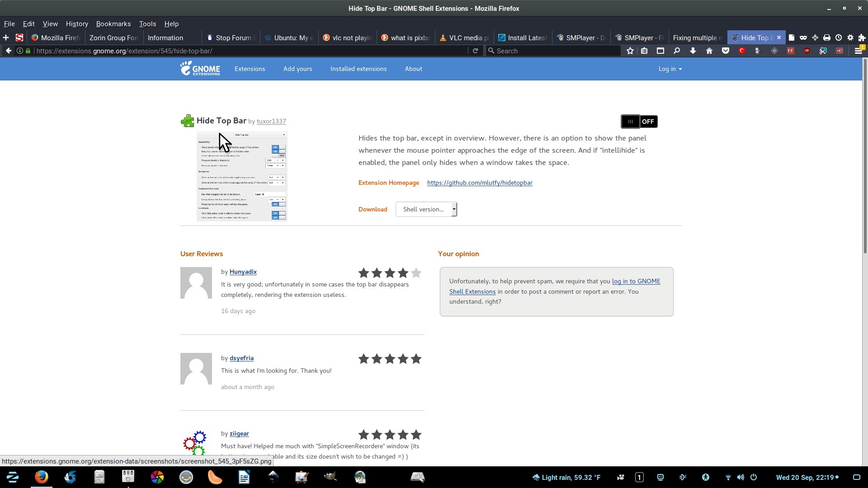This screenshot has height=488, width=868.
Task: Click the printer icon in tab bar
Action: click(x=827, y=38)
